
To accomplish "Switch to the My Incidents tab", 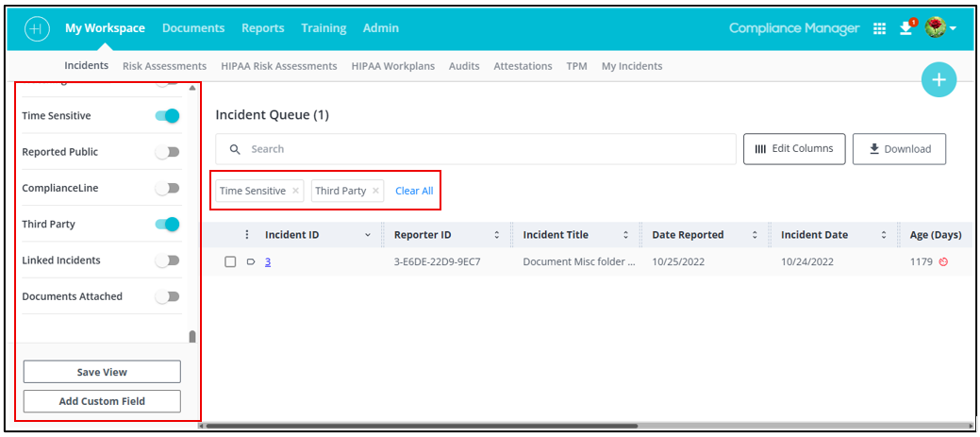I will coord(632,66).
